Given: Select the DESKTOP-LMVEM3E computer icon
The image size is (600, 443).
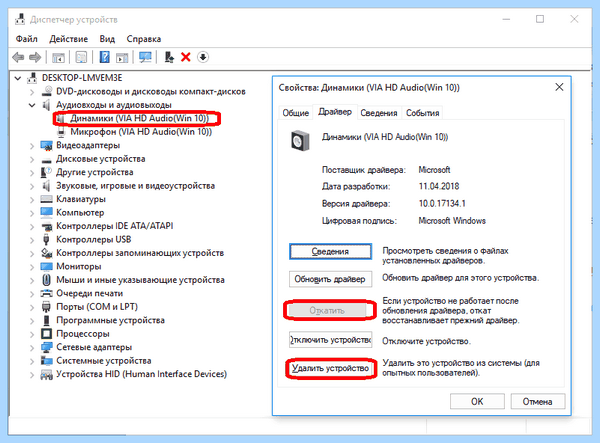Looking at the screenshot, I should click(32, 78).
